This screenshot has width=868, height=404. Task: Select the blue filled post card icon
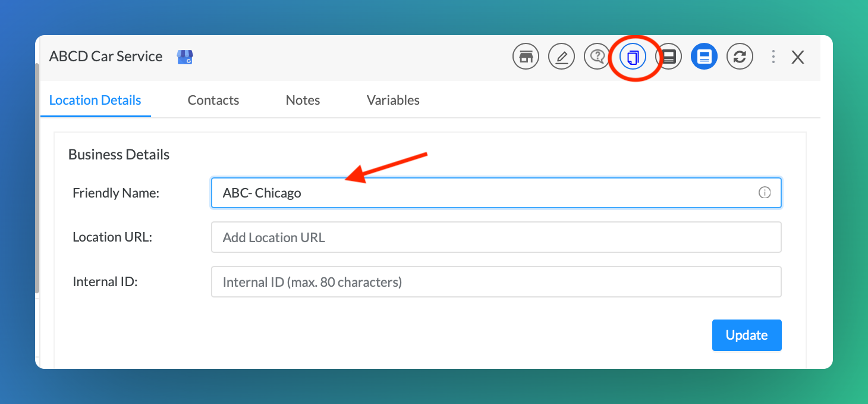(704, 57)
